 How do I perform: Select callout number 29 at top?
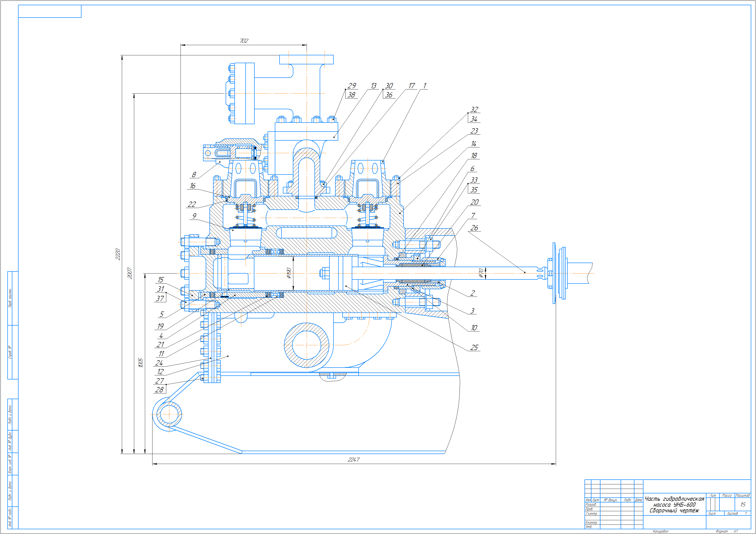(352, 86)
